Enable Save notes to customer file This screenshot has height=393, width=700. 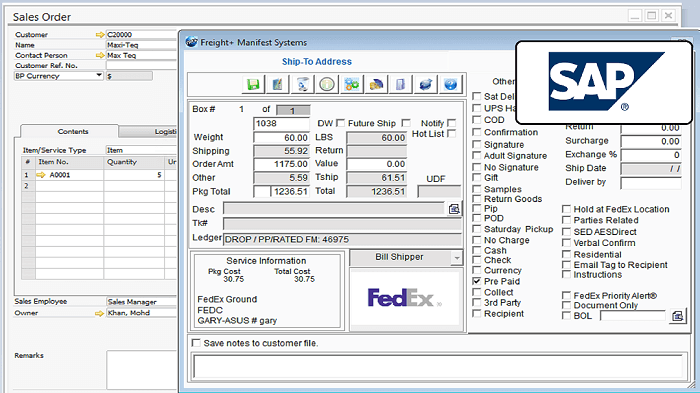[196, 343]
